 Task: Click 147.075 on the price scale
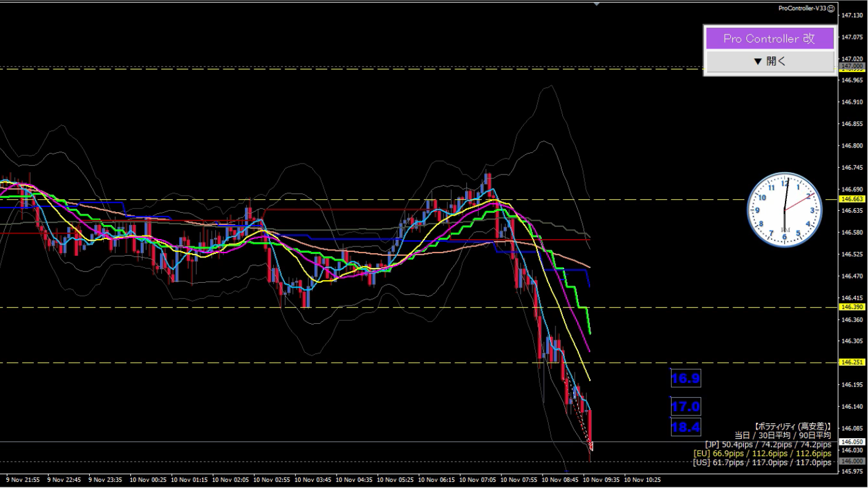(x=853, y=37)
